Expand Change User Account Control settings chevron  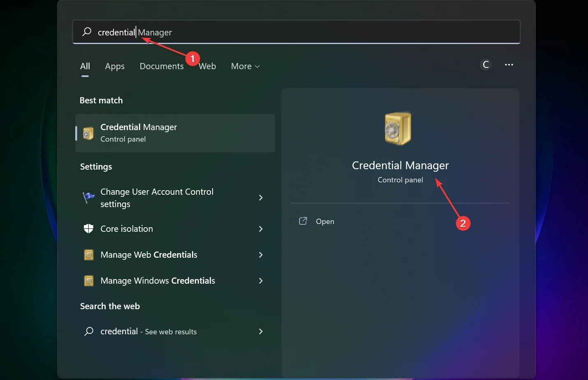(x=261, y=198)
